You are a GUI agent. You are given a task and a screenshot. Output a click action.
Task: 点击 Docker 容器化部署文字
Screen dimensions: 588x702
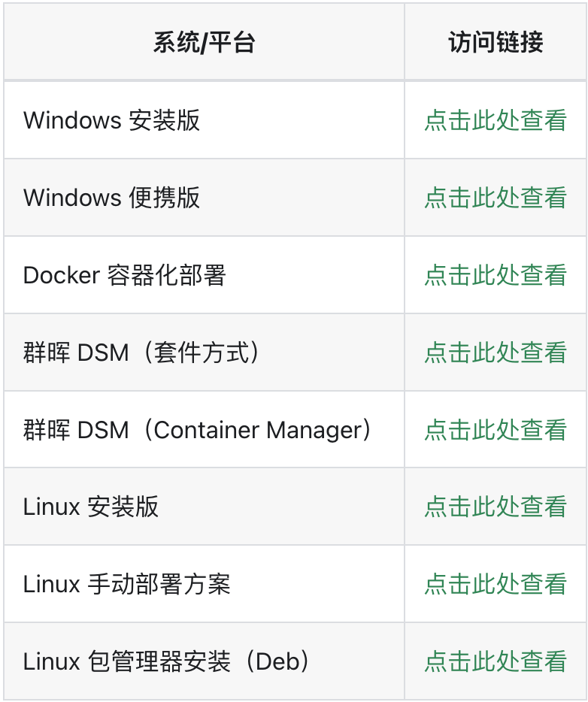point(105,274)
